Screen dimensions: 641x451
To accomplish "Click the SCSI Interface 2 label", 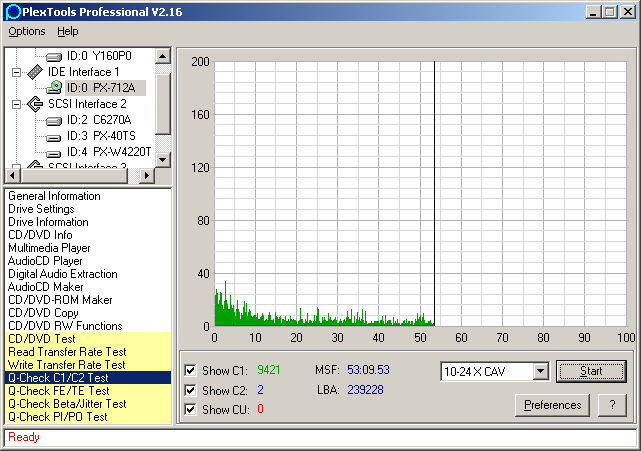I will click(87, 104).
